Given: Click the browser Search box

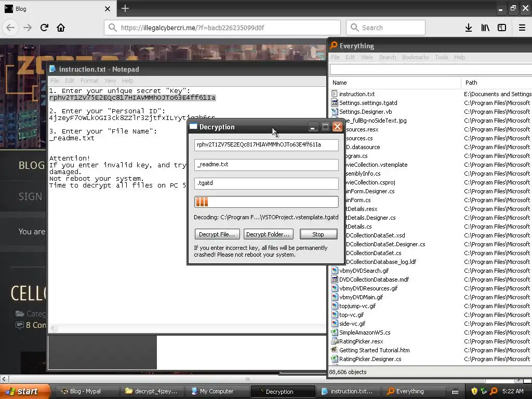Looking at the screenshot, I should [x=386, y=28].
